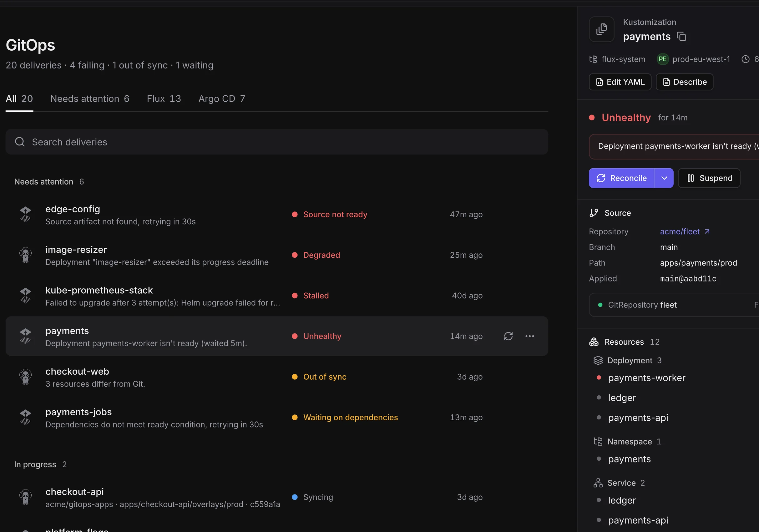Open more actions for payments row
Screen dimensions: 759x532
[x=529, y=336]
